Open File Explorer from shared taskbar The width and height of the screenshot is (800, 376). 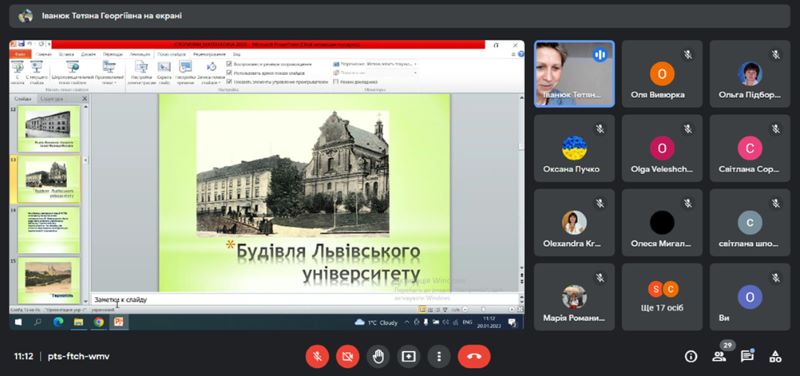(79, 322)
